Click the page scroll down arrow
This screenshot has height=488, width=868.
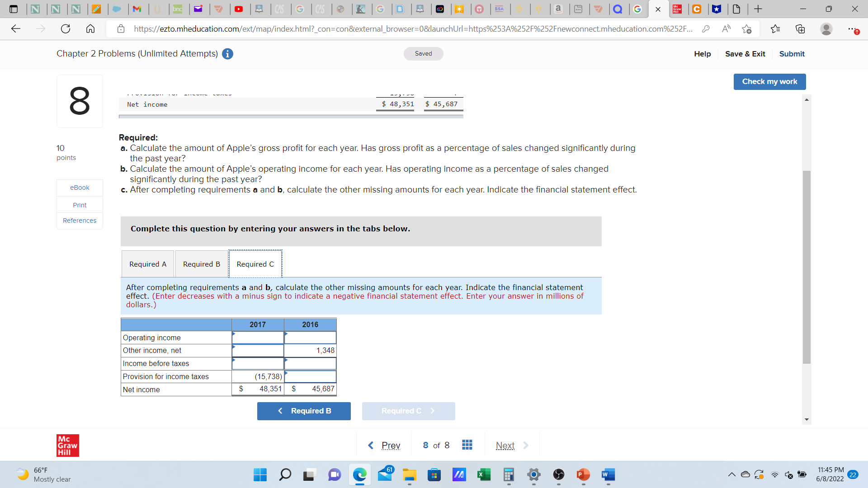[x=807, y=419]
